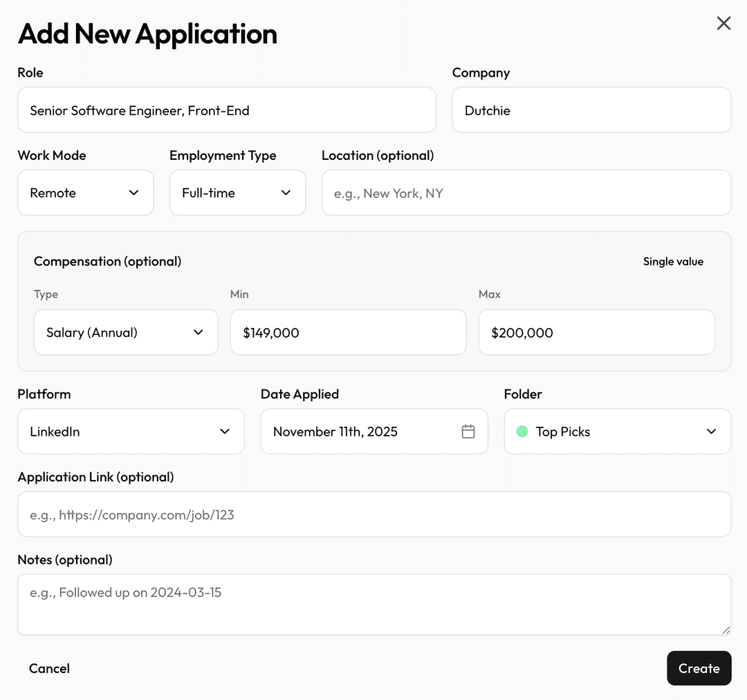
Task: Click the Notes textarea resize grip
Action: point(726,632)
